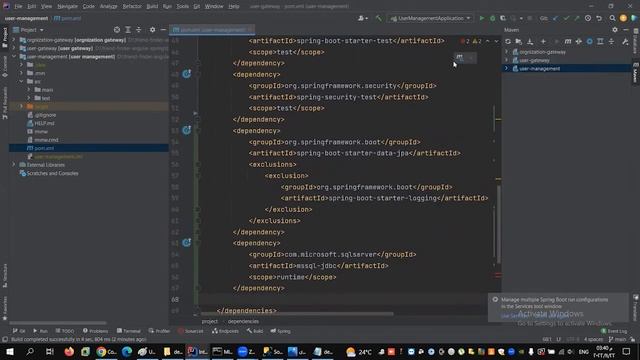Open the Navigate menu

coord(67,7)
